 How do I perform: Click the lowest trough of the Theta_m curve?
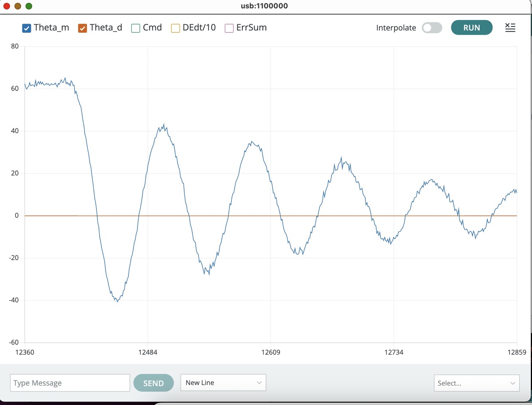[x=118, y=301]
